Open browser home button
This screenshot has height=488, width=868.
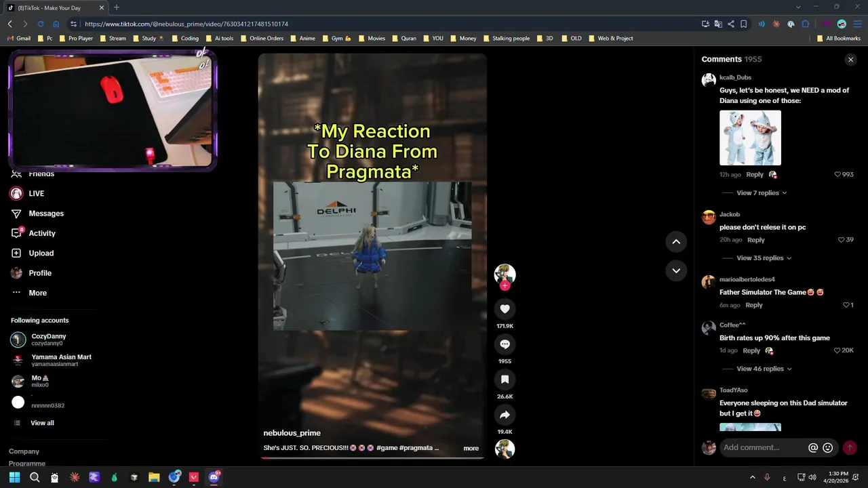(x=56, y=24)
